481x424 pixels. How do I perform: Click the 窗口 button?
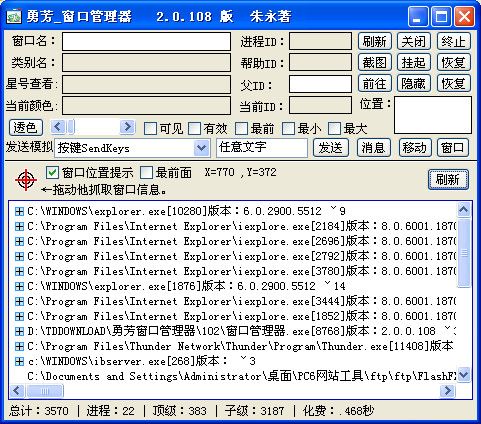click(x=453, y=148)
